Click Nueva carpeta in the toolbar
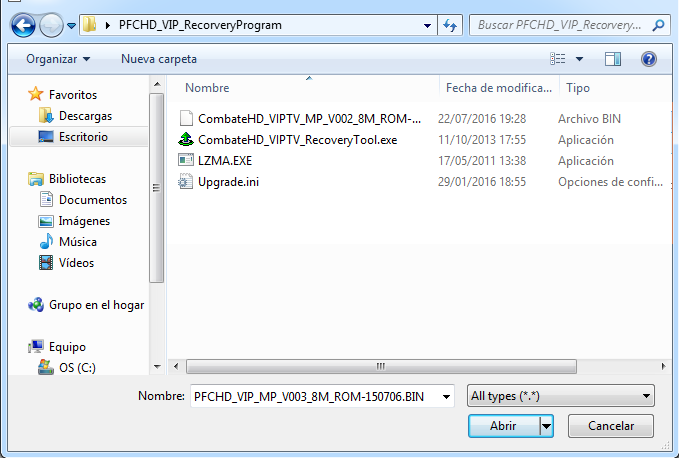The image size is (679, 458). [x=159, y=59]
